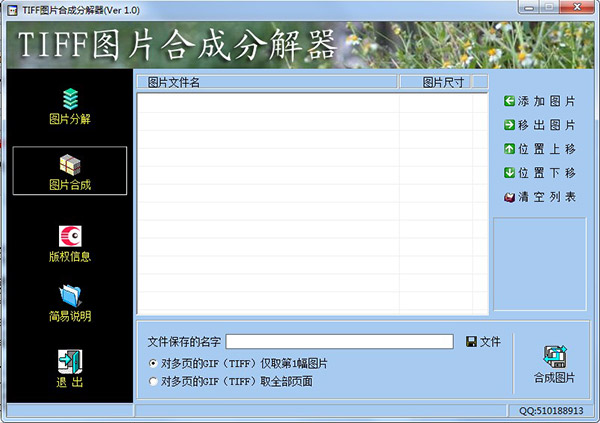Click the 退出 sidebar label
This screenshot has height=423, width=600.
click(70, 382)
